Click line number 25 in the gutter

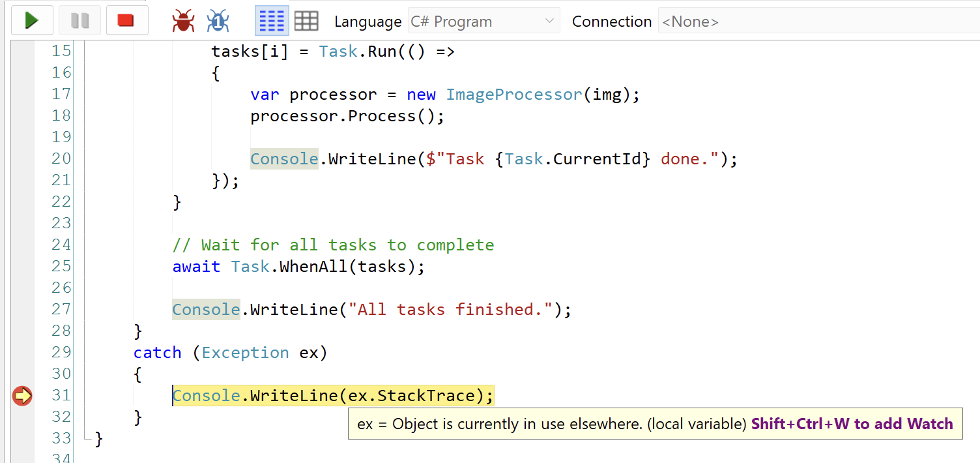(61, 266)
